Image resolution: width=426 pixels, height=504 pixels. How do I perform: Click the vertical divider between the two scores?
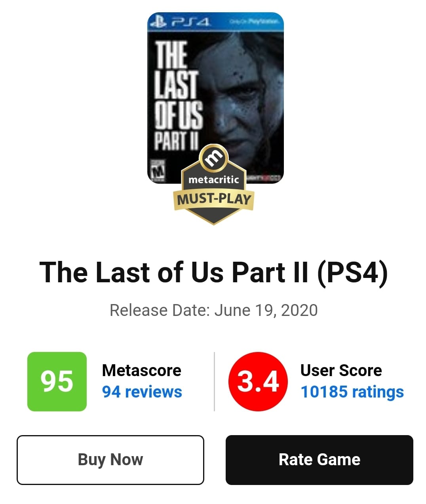[x=214, y=381]
